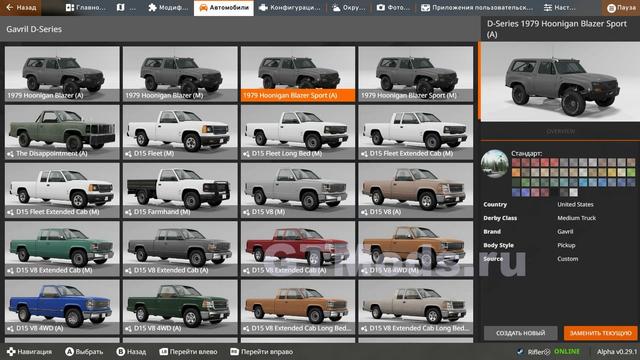Select 1979 Hoonigan Blazer (M) thumbnail
The width and height of the screenshot is (640, 360).
point(180,73)
